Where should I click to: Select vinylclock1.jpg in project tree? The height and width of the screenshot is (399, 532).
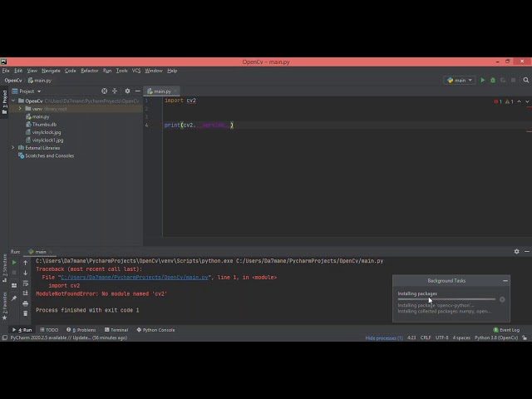click(47, 140)
